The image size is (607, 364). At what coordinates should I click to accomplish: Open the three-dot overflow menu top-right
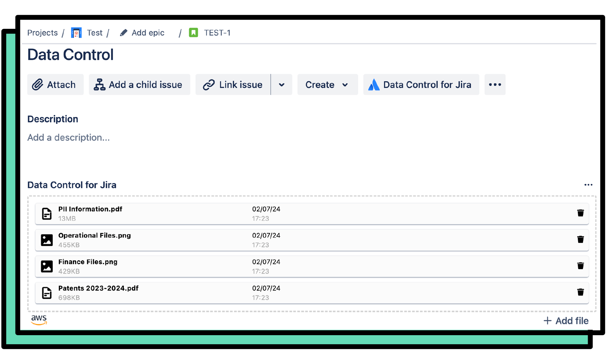(495, 85)
